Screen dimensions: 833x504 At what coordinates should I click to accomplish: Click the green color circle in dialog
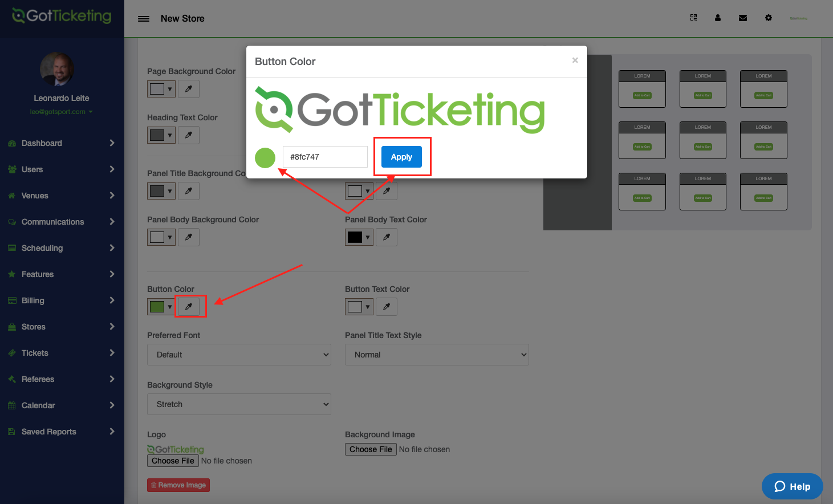[265, 157]
